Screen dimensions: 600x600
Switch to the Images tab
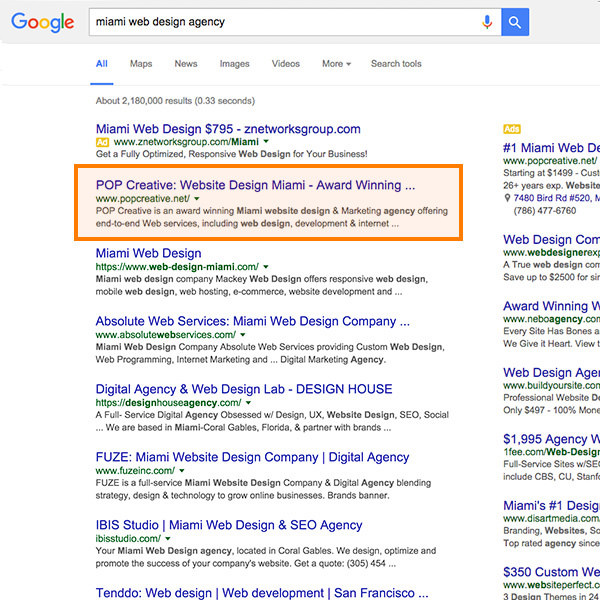tap(234, 64)
